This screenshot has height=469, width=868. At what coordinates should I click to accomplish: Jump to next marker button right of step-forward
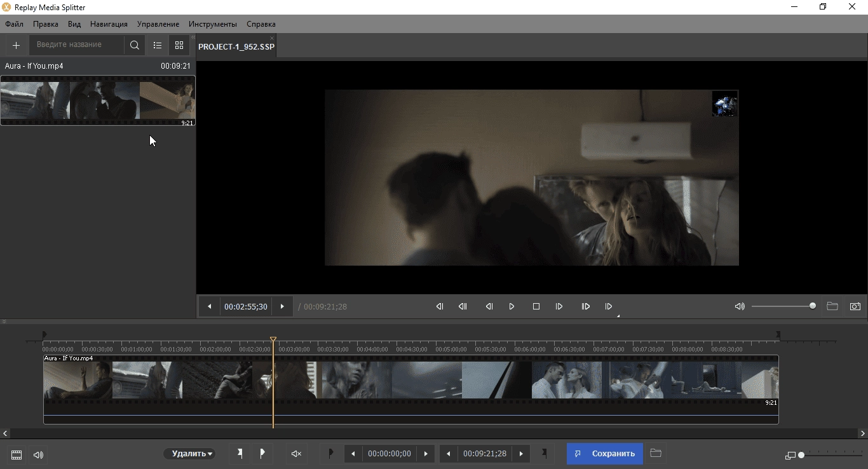586,306
